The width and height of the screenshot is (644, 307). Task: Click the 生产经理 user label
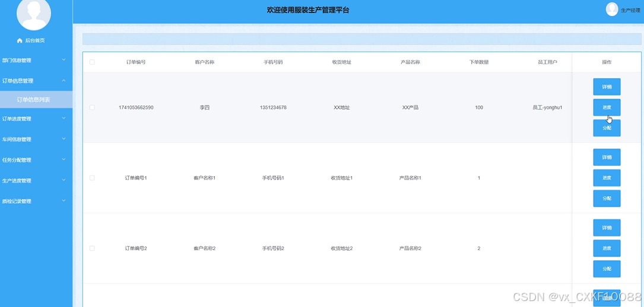coord(630,10)
